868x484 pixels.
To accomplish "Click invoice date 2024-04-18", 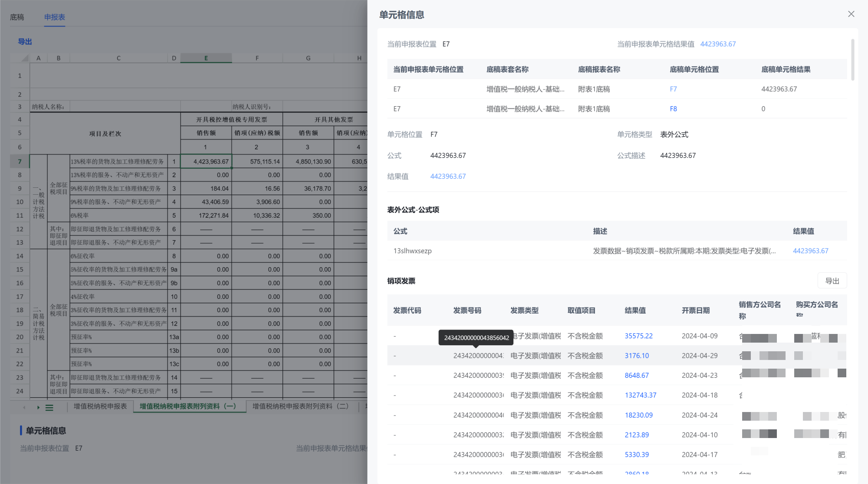I will [700, 395].
